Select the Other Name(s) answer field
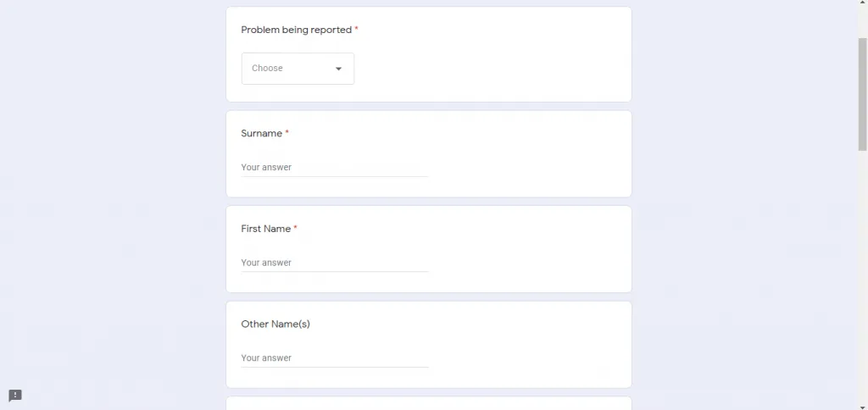Image resolution: width=868 pixels, height=410 pixels. pyautogui.click(x=334, y=358)
